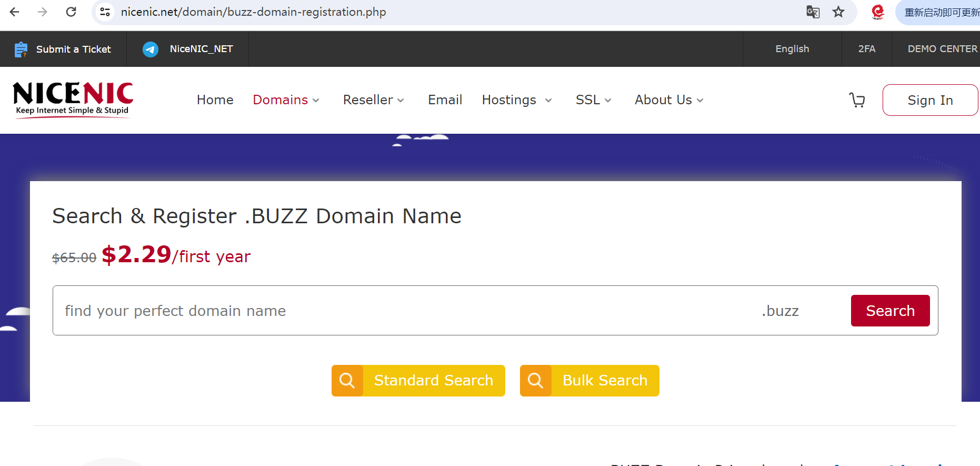The height and width of the screenshot is (466, 980).
Task: Click the $2.29 first year price
Action: (176, 255)
